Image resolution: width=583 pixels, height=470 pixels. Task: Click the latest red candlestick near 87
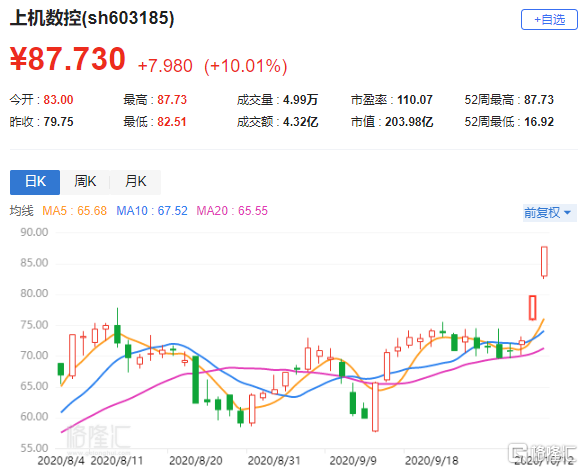point(544,262)
